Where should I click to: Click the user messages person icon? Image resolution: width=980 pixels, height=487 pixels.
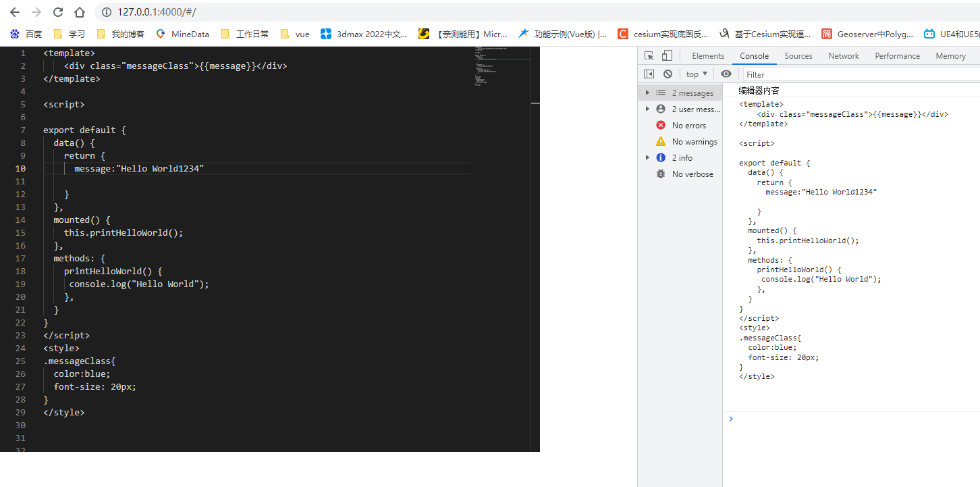[x=661, y=109]
